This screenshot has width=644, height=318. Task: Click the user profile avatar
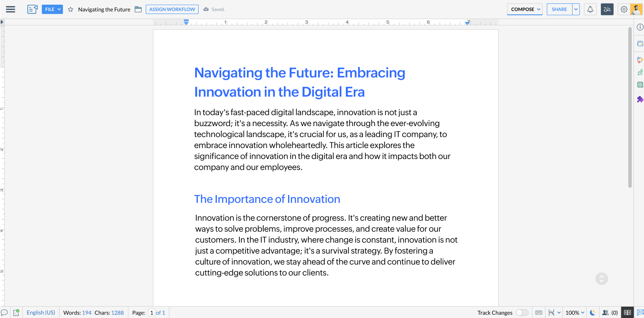(636, 9)
